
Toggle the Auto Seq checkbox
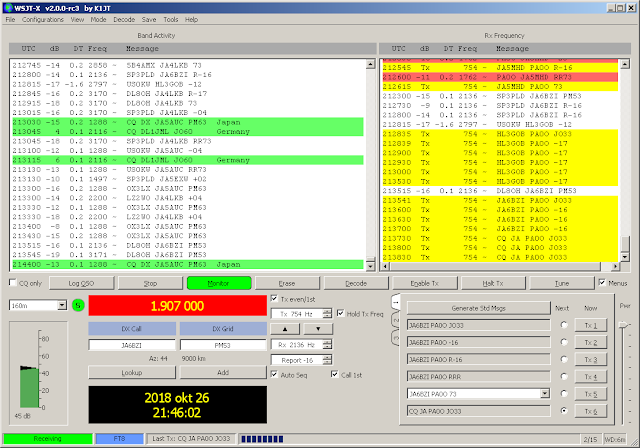point(274,375)
